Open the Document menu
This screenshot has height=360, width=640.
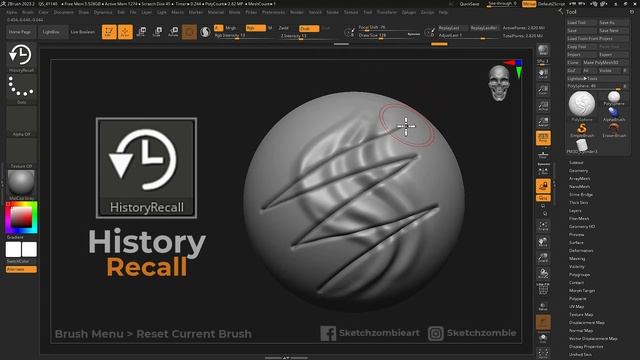64,12
